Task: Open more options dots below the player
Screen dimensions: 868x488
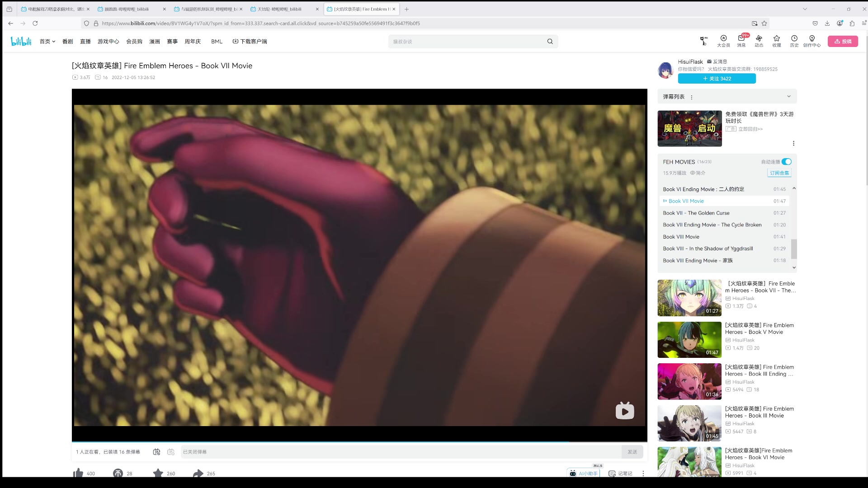Action: [643, 473]
